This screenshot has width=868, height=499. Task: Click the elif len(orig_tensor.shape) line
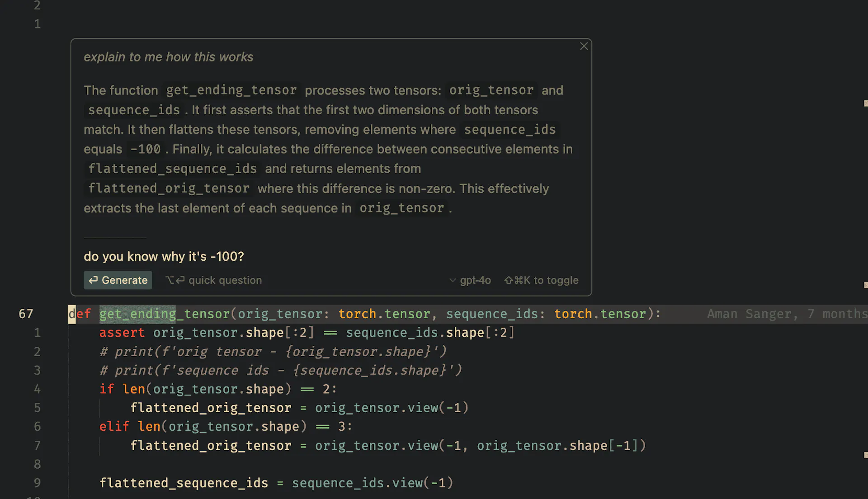[x=226, y=427]
